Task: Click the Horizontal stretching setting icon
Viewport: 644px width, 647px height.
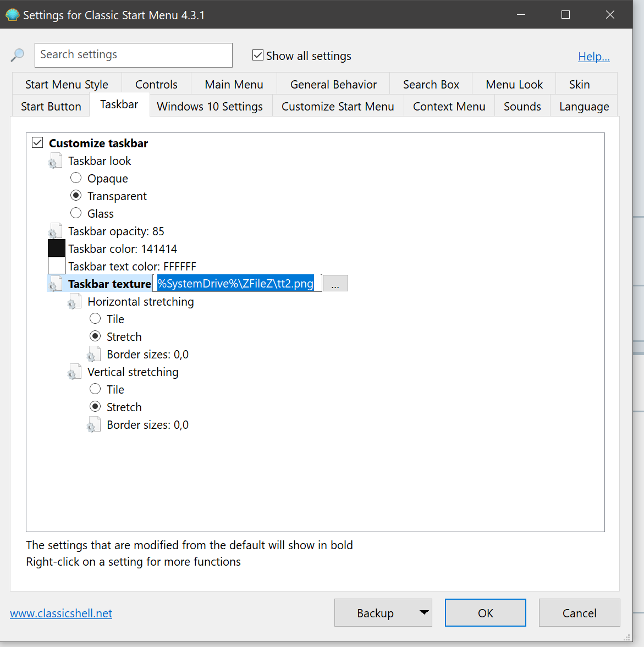Action: point(75,302)
